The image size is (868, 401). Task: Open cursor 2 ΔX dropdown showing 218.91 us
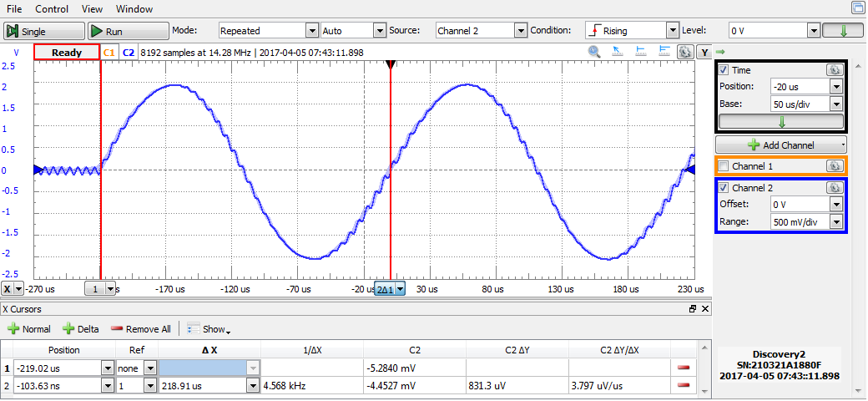[253, 385]
